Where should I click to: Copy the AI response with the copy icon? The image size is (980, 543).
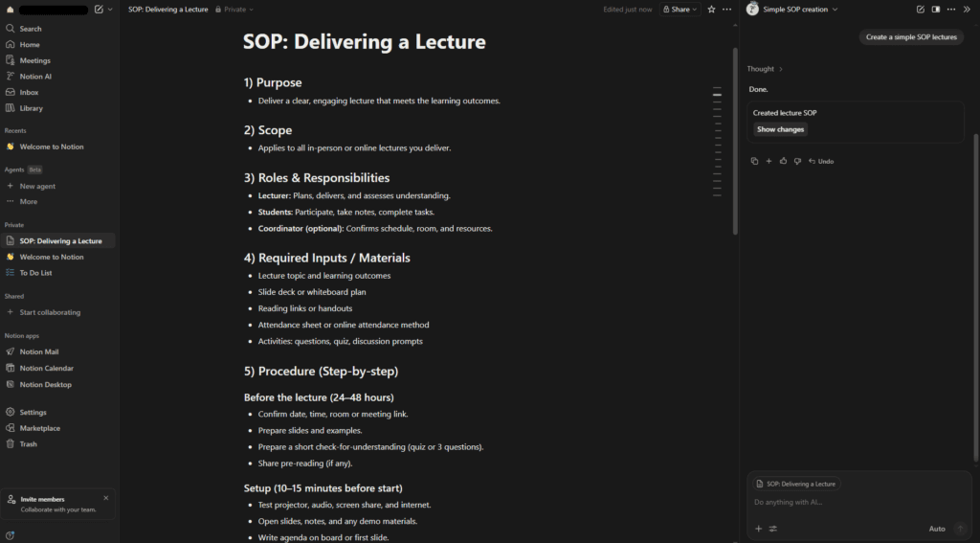754,161
